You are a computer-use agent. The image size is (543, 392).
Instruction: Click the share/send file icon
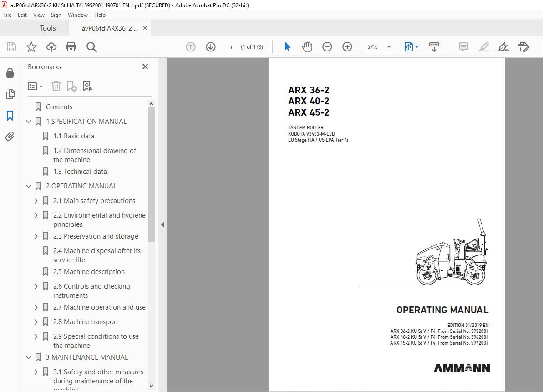click(x=523, y=47)
